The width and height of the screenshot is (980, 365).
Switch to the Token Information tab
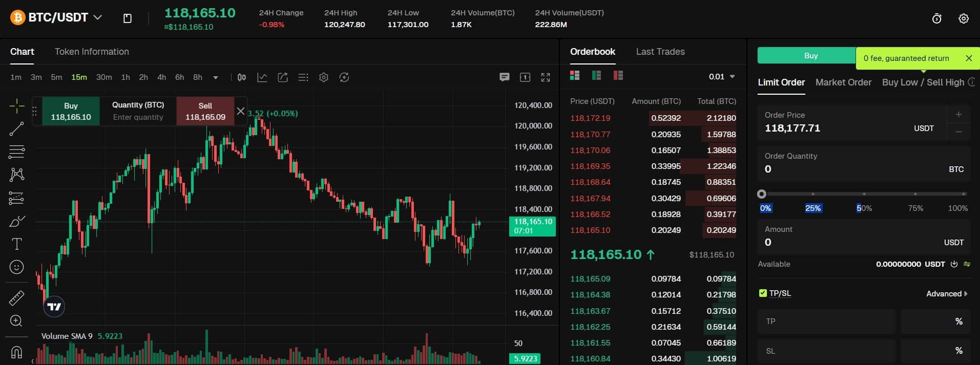(x=92, y=52)
